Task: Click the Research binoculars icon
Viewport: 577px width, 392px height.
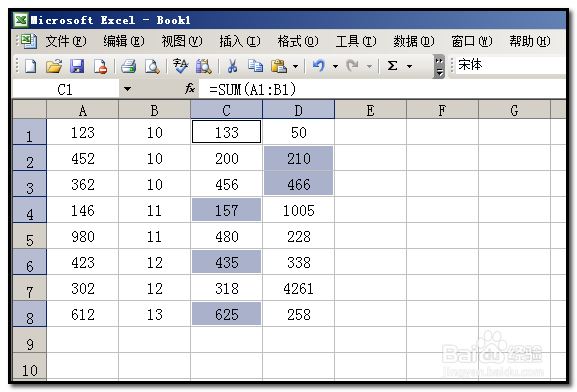Action: 203,66
